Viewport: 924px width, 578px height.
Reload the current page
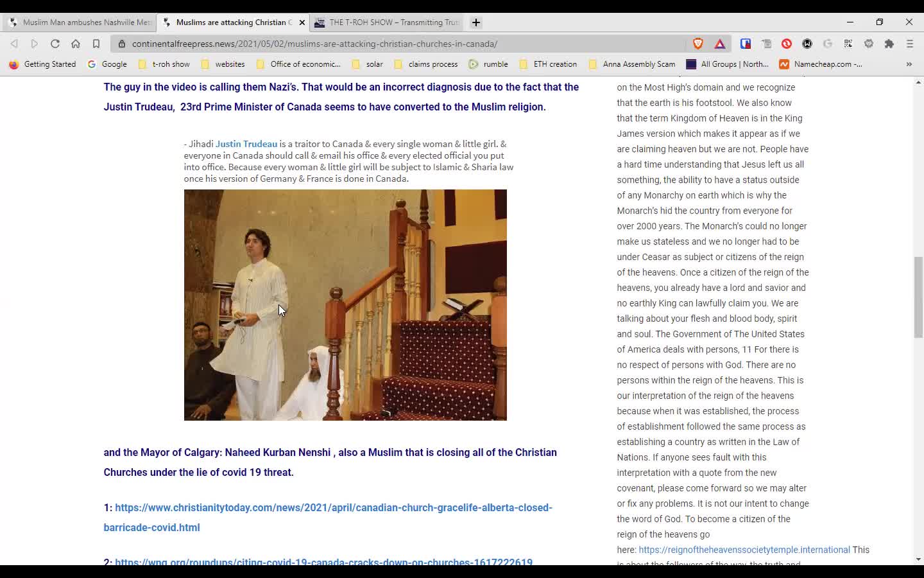pos(55,44)
